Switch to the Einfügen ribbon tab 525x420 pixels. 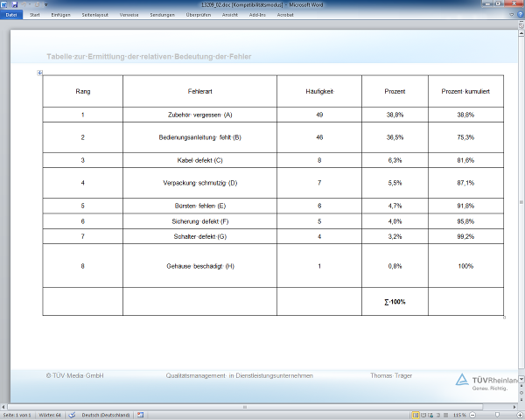[x=61, y=15]
